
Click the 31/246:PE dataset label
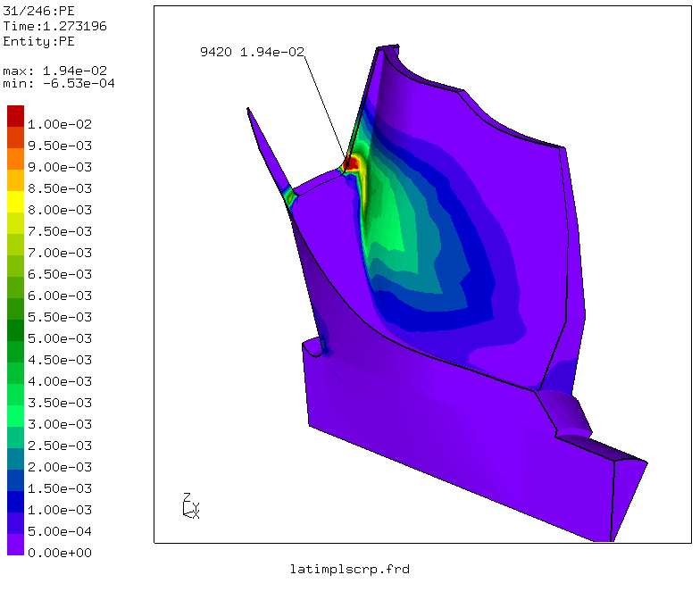coord(39,11)
